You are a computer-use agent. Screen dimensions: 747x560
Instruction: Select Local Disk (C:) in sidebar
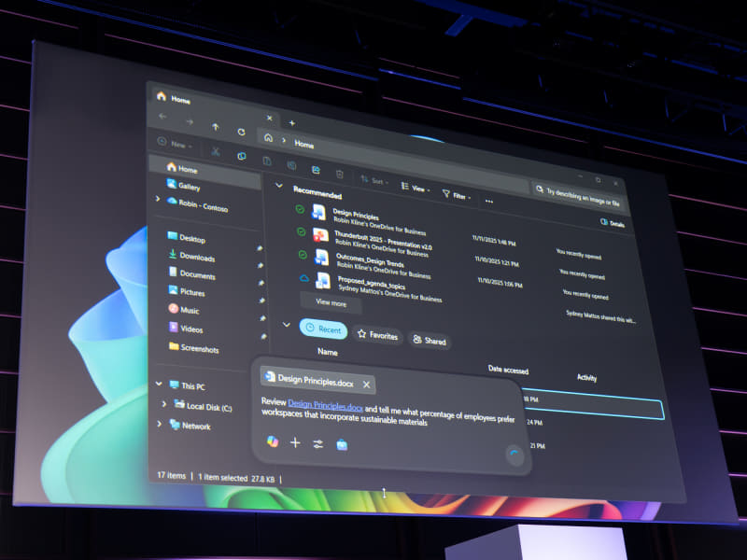pos(203,406)
